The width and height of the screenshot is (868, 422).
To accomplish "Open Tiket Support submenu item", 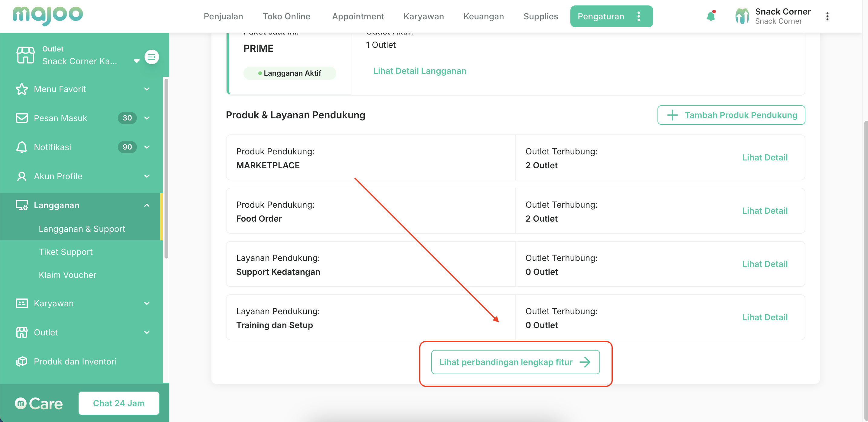I will (66, 252).
